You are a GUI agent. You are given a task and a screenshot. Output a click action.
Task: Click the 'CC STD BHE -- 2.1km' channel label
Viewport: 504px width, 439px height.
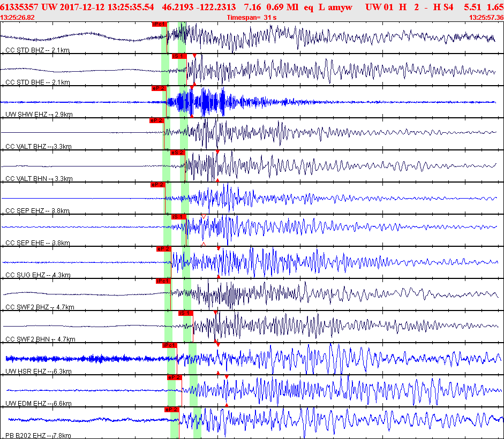point(37,82)
